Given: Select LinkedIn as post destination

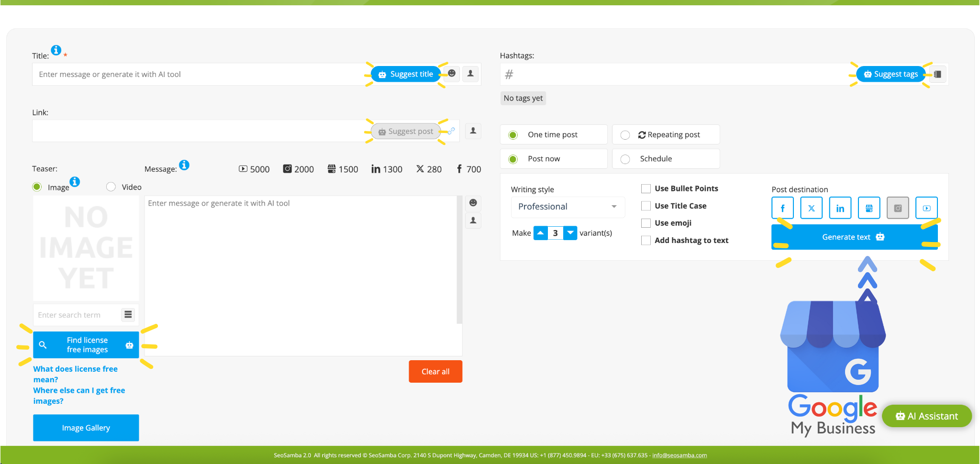Looking at the screenshot, I should pos(840,208).
